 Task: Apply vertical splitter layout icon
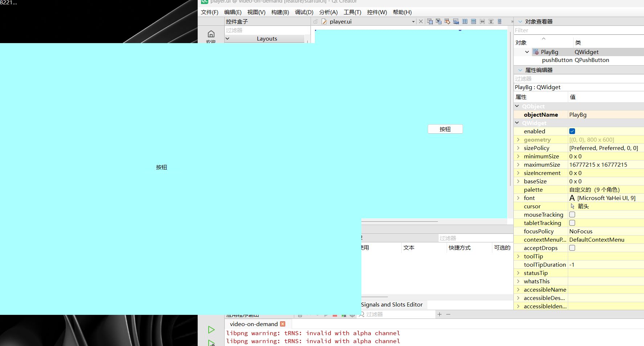491,21
